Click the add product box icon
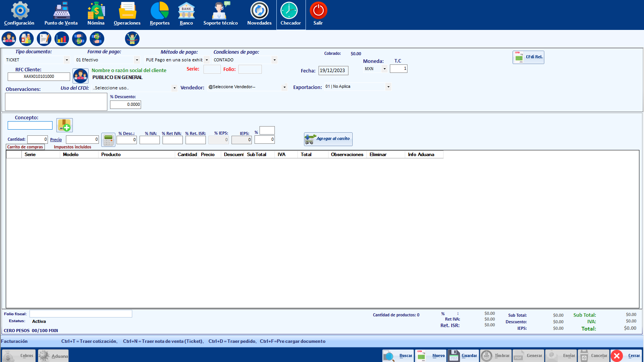644x362 pixels. tap(64, 125)
